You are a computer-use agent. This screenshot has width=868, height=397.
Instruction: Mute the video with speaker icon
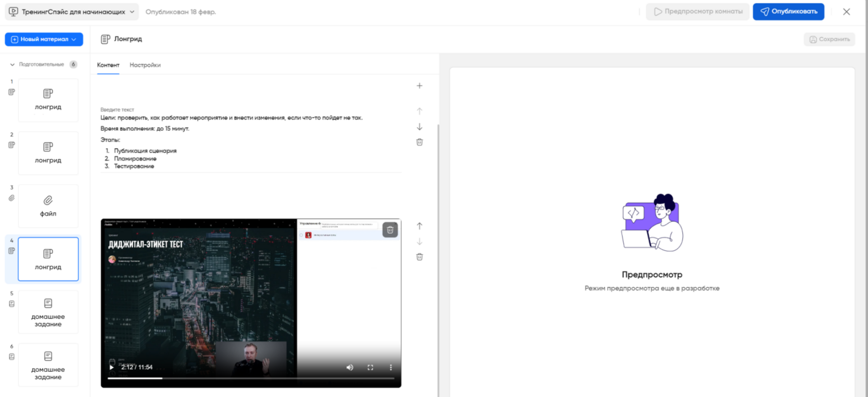tap(350, 368)
